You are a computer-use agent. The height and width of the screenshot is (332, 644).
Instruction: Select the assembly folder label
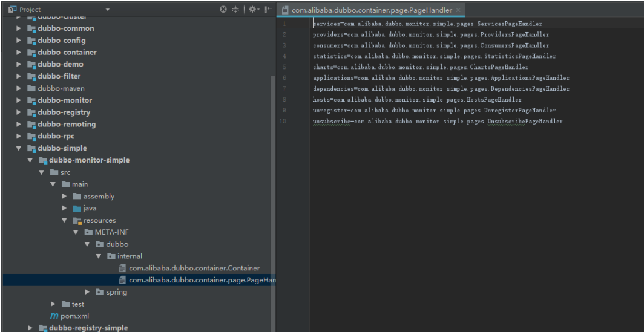tap(99, 196)
